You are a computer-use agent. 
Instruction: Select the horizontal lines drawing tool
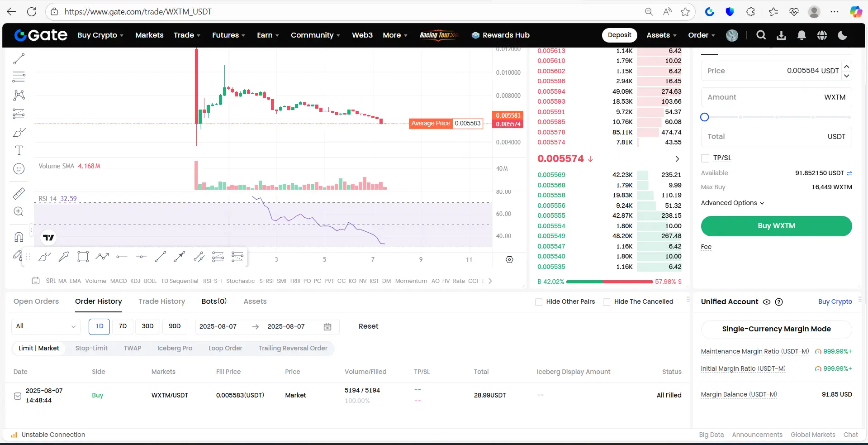[x=19, y=77]
